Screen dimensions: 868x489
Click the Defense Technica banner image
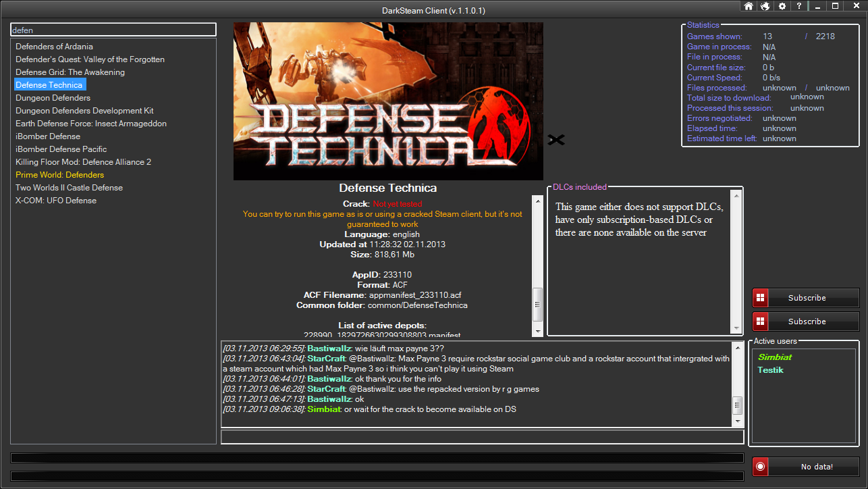click(388, 101)
